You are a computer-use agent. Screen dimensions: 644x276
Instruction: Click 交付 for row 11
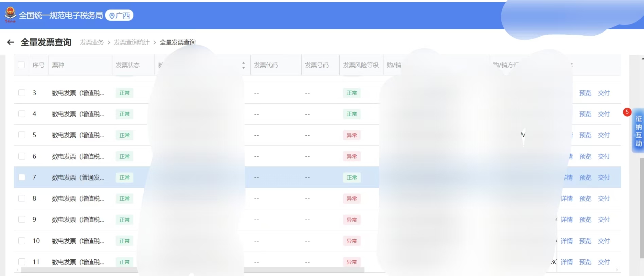click(604, 262)
